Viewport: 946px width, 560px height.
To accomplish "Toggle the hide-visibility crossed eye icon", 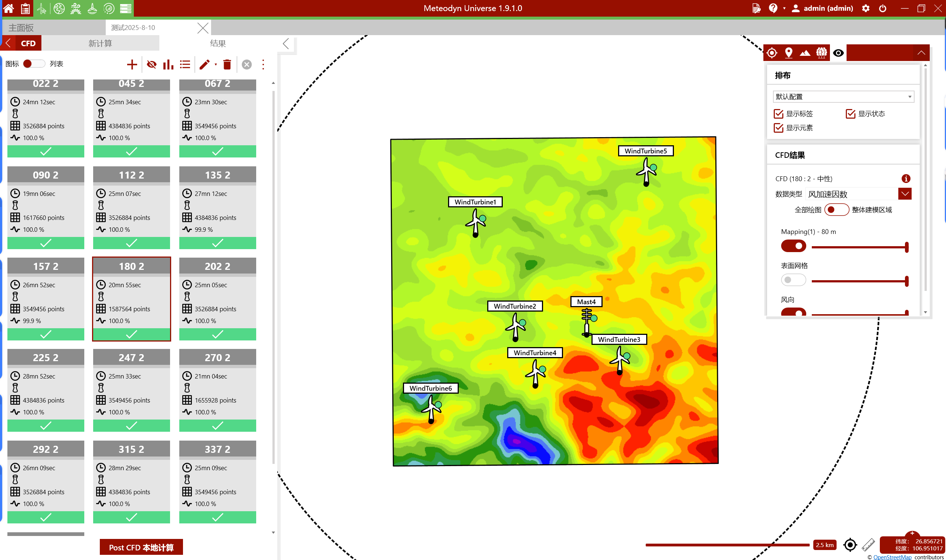I will pos(151,65).
